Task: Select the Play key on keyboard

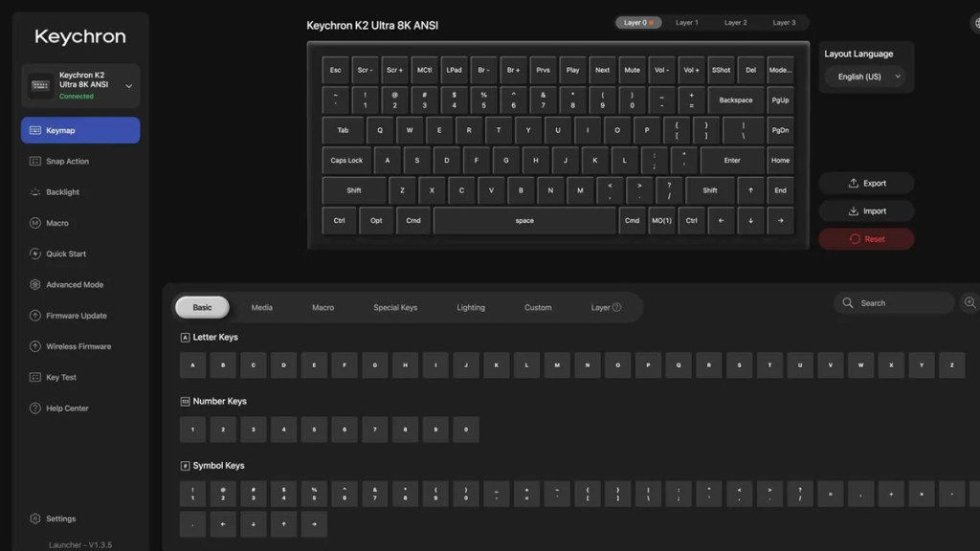Action: point(572,70)
